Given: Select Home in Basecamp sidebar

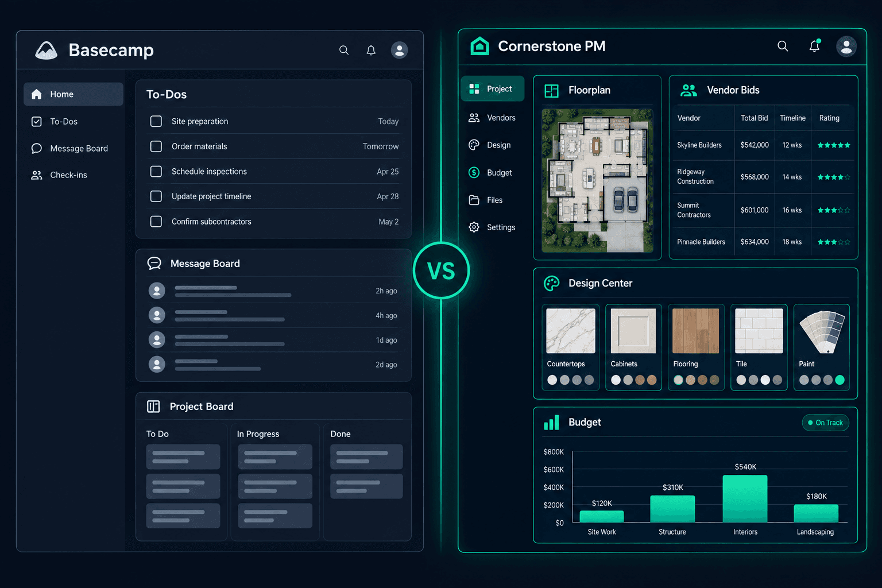Looking at the screenshot, I should tap(73, 94).
